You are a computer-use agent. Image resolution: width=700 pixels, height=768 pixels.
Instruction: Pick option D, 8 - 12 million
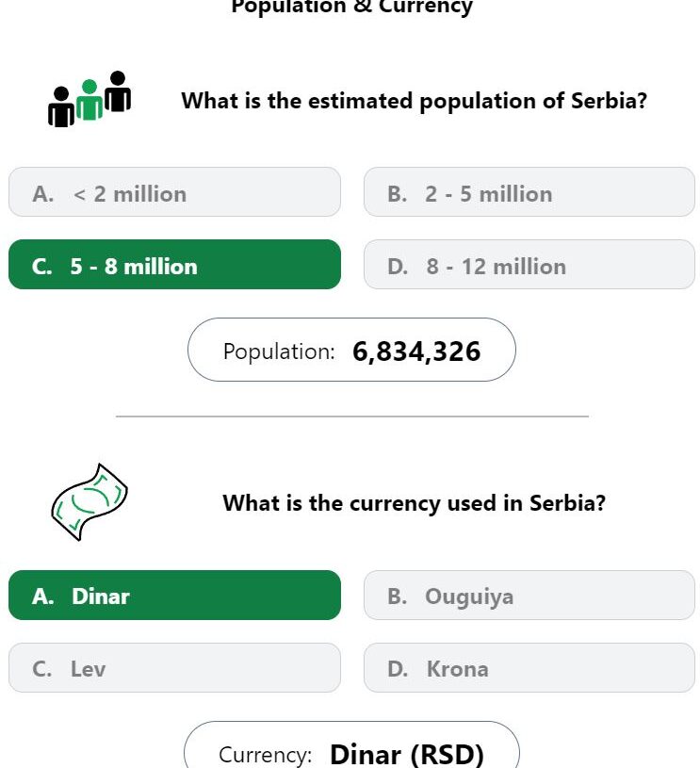point(529,265)
